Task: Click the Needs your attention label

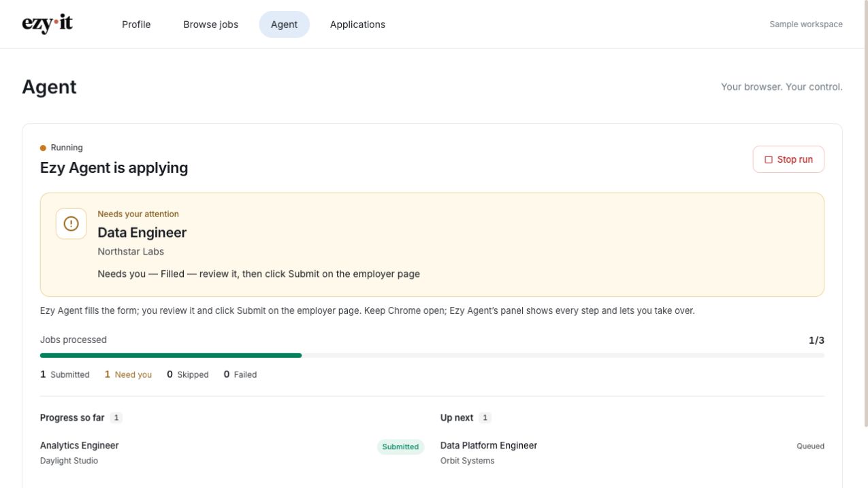Action: click(138, 214)
